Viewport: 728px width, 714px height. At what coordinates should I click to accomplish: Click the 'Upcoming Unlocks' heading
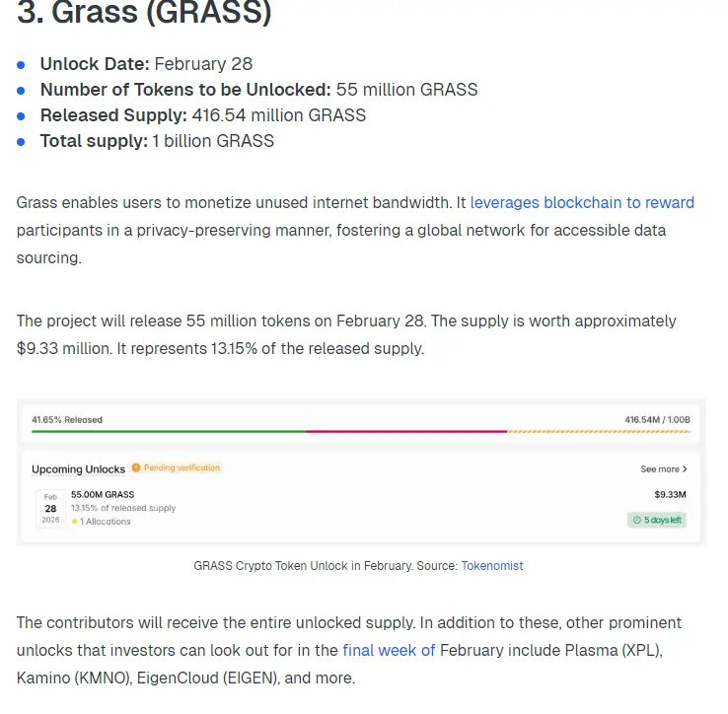[79, 469]
